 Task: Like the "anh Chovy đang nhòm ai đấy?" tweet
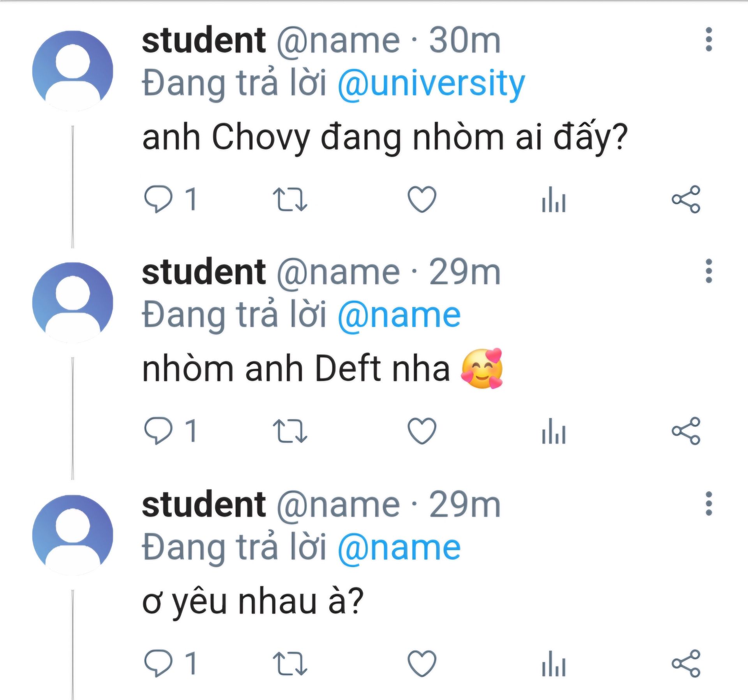click(x=422, y=199)
